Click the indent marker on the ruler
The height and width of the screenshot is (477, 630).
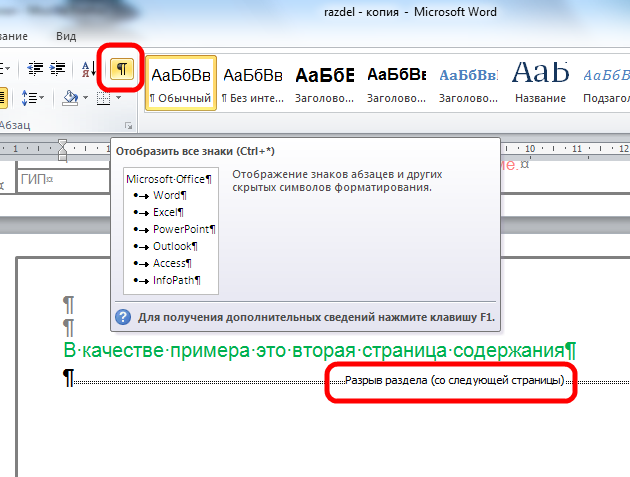[x=63, y=152]
